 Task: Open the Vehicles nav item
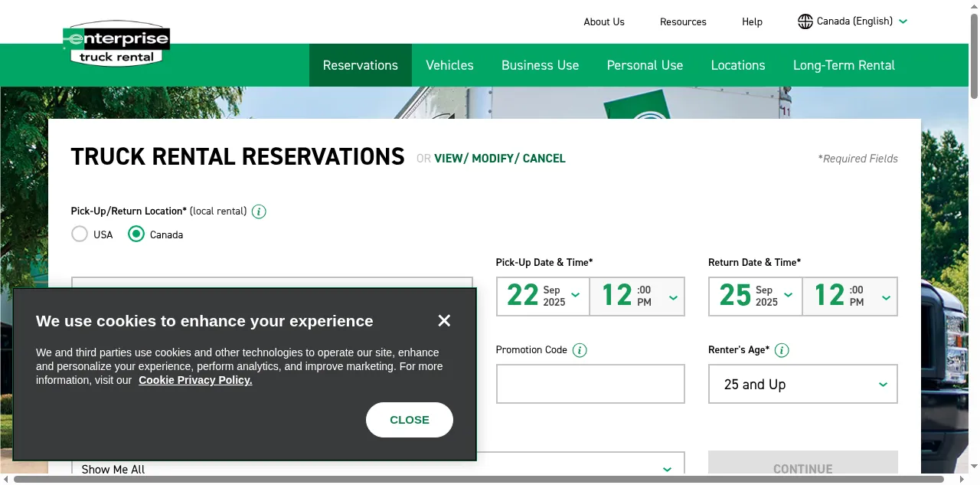pyautogui.click(x=449, y=65)
